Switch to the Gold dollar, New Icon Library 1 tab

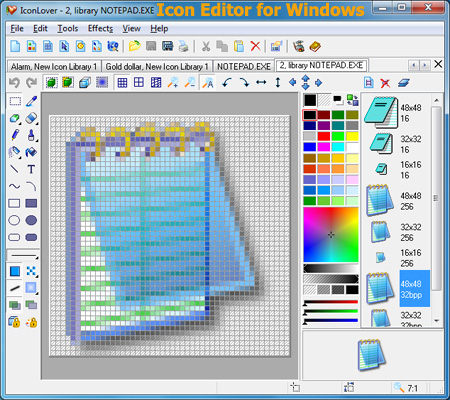pos(157,67)
